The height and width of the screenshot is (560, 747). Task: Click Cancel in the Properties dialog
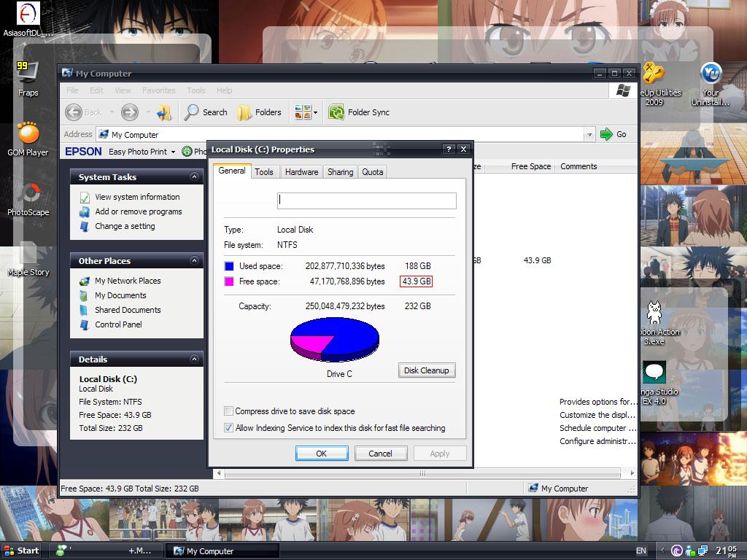pyautogui.click(x=380, y=454)
